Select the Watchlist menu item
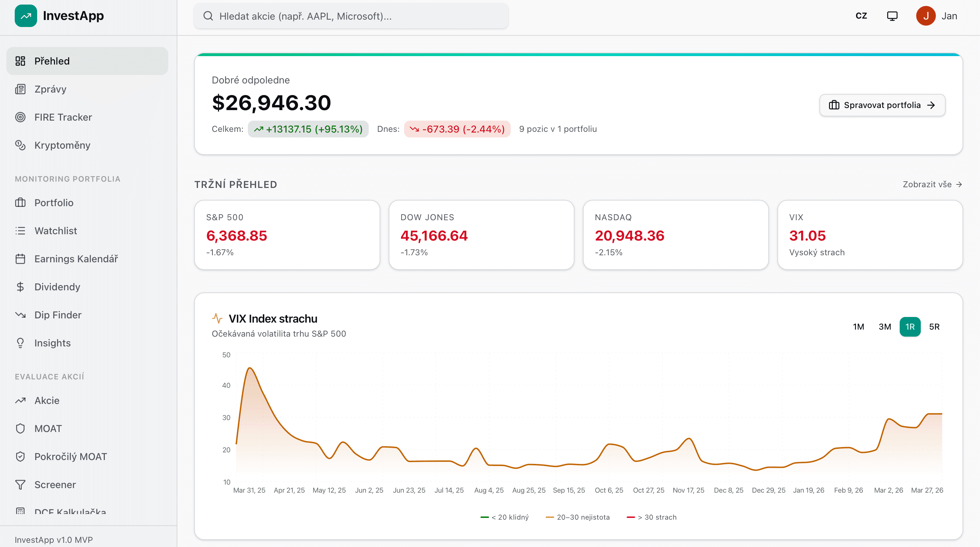This screenshot has width=980, height=547. [x=55, y=231]
